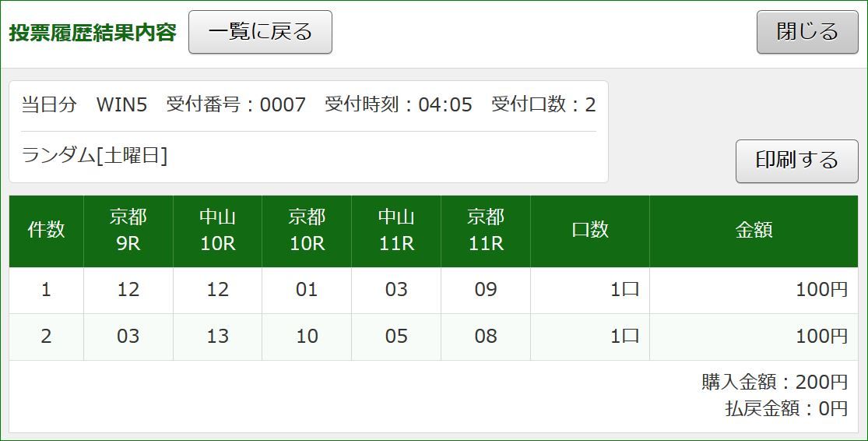Select row 2 number cell
The width and height of the screenshot is (868, 441).
pos(47,337)
